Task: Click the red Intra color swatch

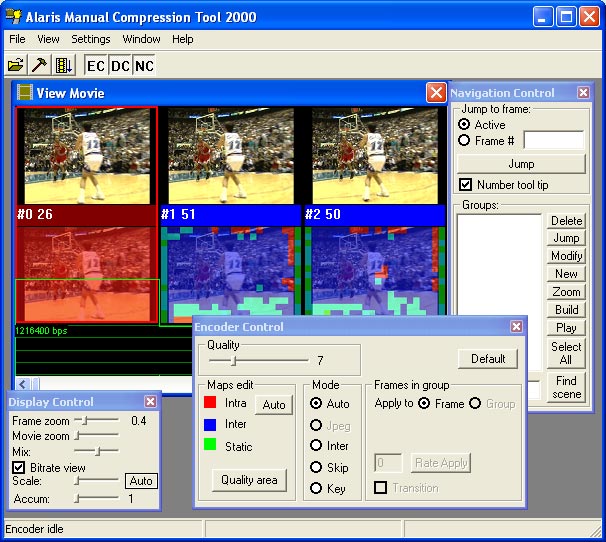Action: (211, 403)
